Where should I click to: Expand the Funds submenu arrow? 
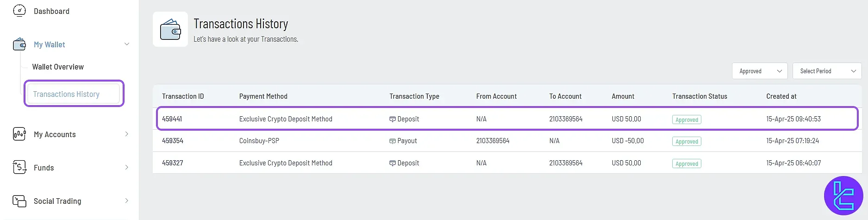127,167
